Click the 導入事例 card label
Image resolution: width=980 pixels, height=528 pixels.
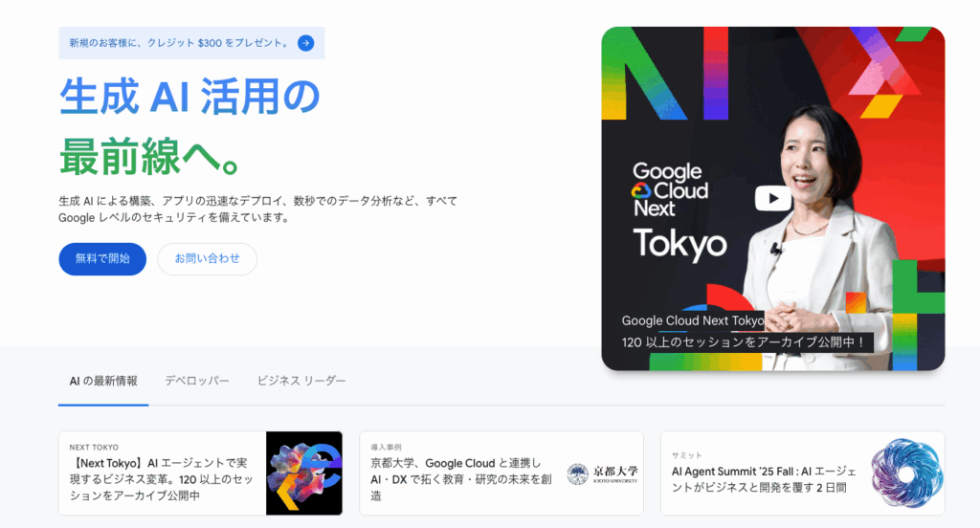point(387,448)
